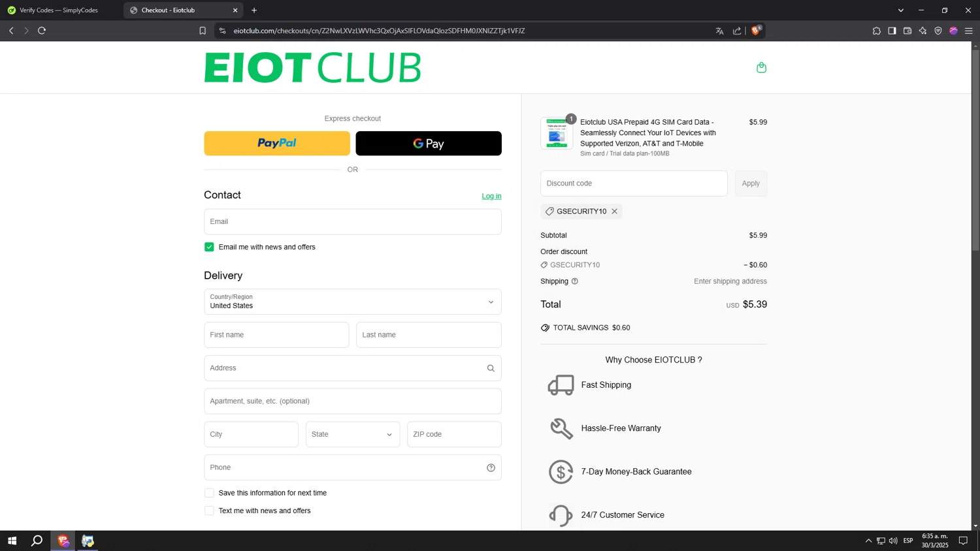Click the browser forward arrow
980x551 pixels.
[26, 31]
